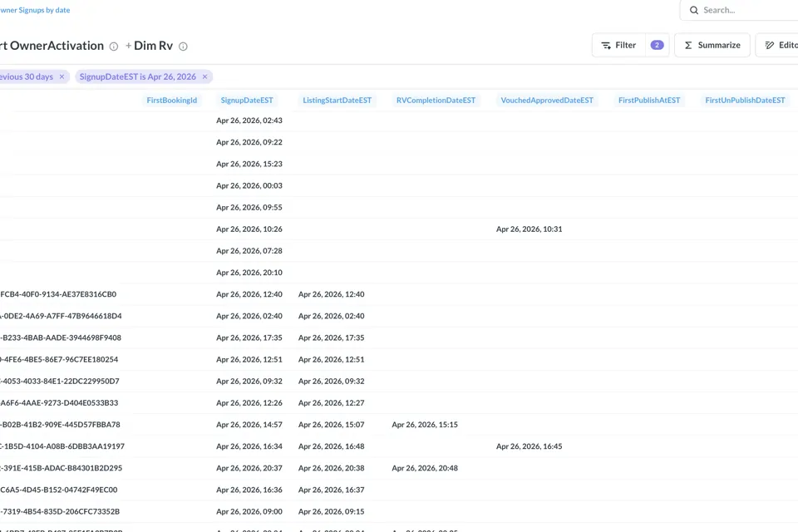Remove the Previous 30 days filter
798x532 pixels.
pos(62,76)
